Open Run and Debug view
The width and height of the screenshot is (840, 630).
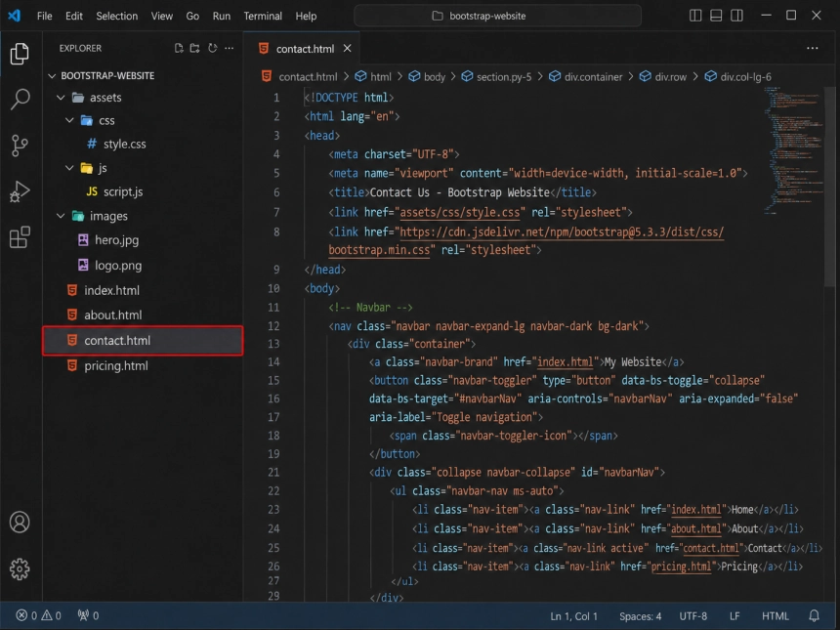[20, 191]
